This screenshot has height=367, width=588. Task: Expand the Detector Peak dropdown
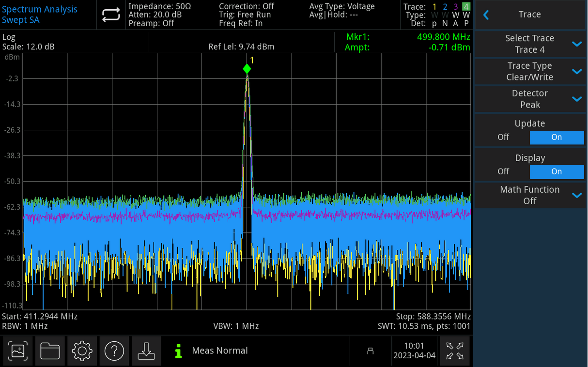[529, 99]
